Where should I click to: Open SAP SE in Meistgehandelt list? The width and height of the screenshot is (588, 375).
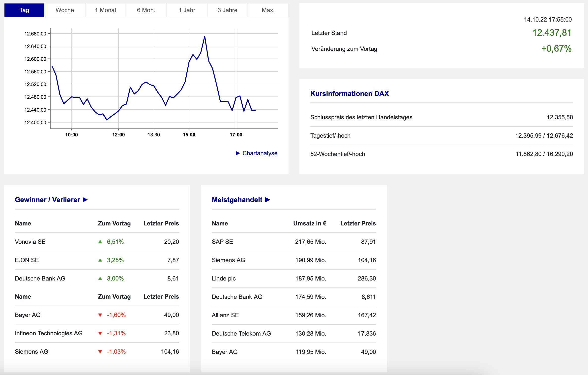pyautogui.click(x=222, y=242)
